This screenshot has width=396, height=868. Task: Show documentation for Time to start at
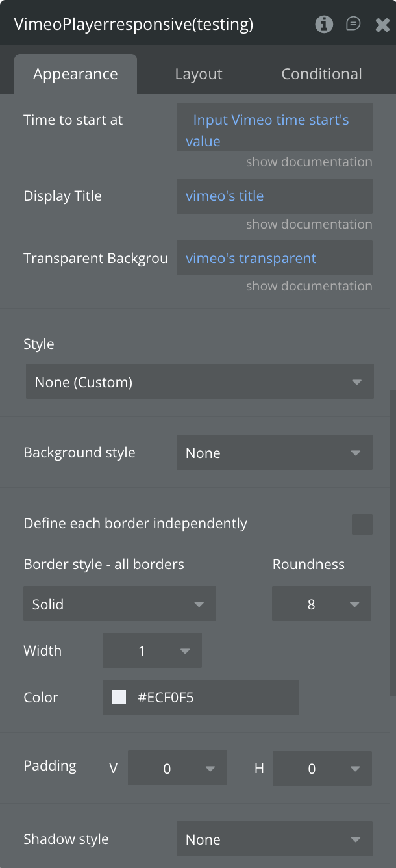(x=309, y=162)
